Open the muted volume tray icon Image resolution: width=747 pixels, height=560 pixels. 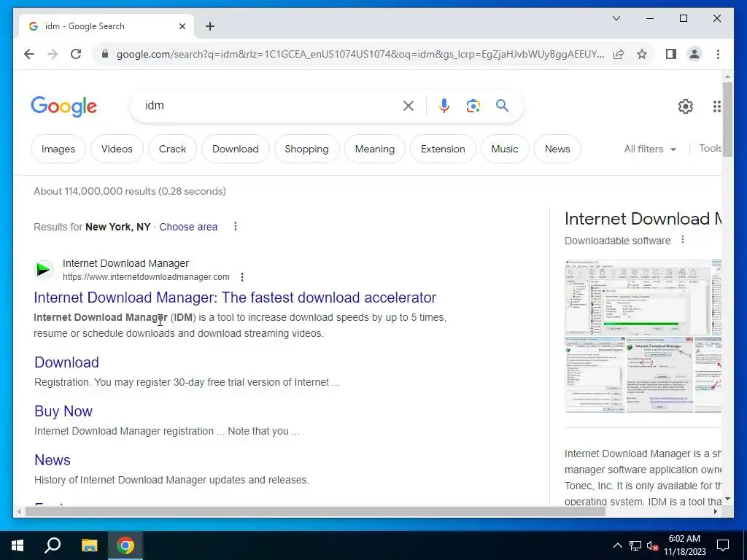pos(652,545)
